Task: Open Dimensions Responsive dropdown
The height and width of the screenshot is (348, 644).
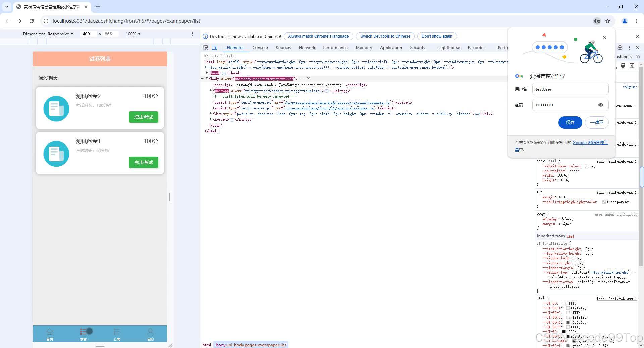Action: [x=48, y=34]
